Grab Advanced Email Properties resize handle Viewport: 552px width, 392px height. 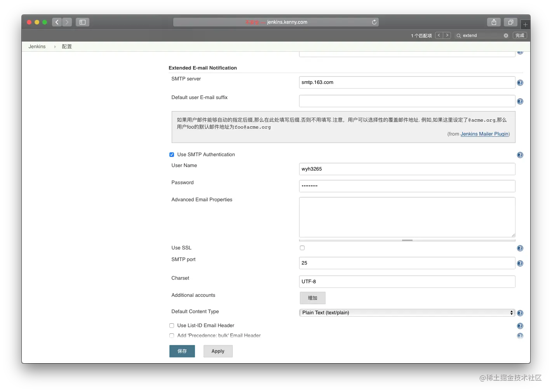pyautogui.click(x=407, y=240)
